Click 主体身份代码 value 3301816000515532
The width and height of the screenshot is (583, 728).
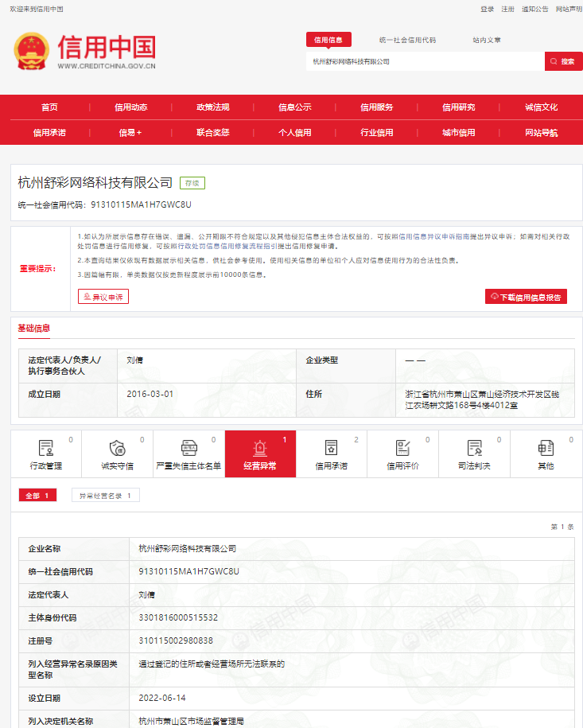[178, 618]
